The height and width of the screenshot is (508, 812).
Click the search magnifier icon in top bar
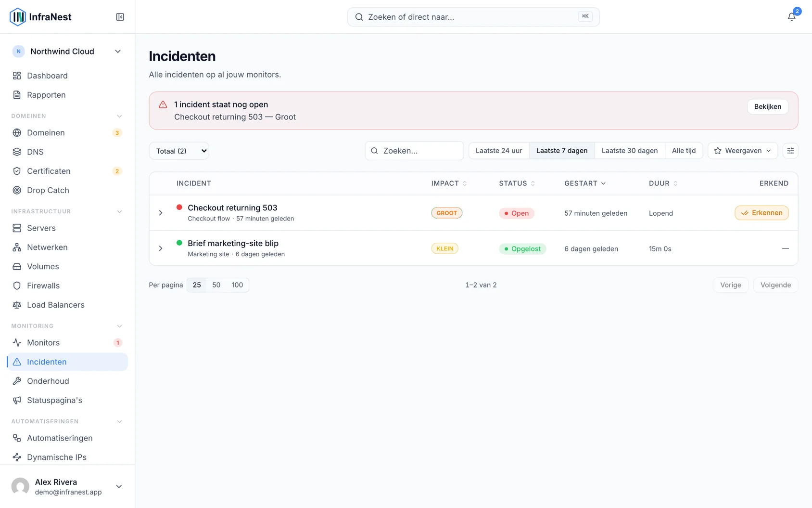pos(359,17)
